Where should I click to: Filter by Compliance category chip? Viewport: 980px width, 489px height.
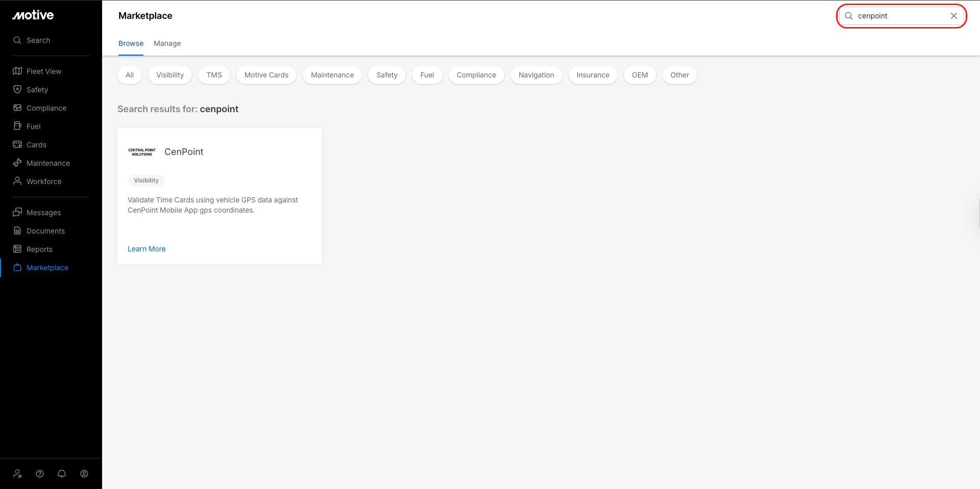476,75
